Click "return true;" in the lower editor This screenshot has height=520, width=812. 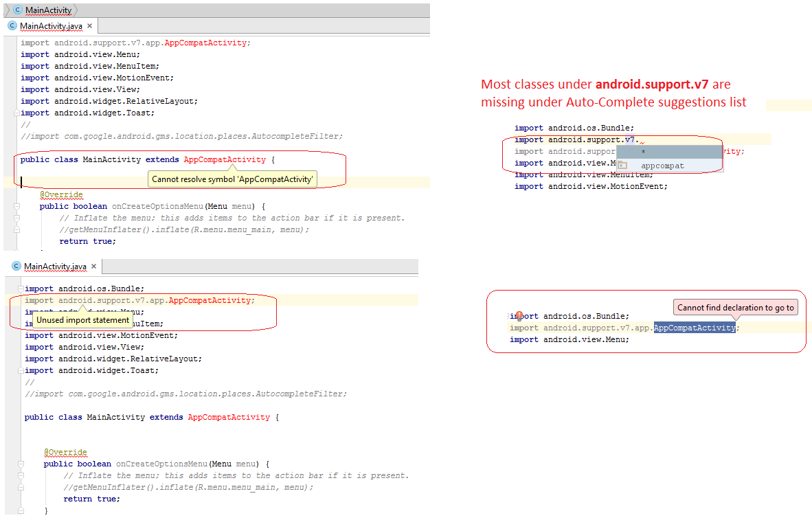(x=91, y=499)
